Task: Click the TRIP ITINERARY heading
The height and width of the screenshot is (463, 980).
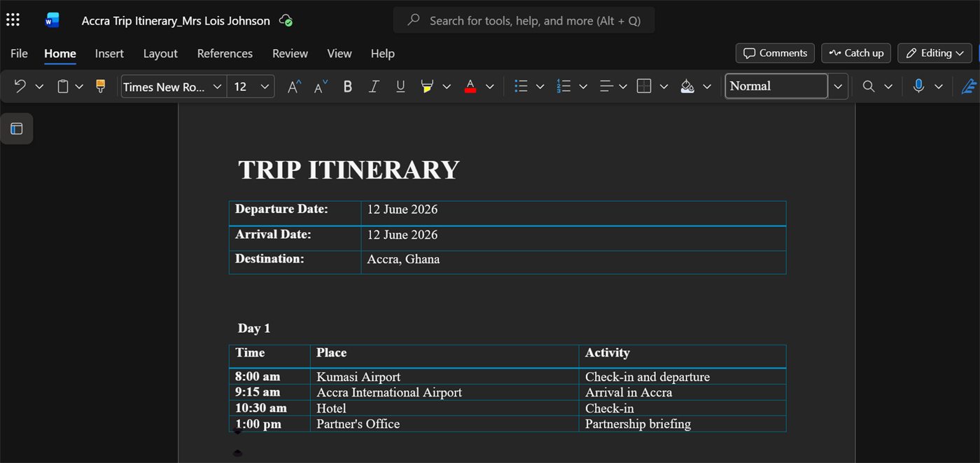Action: coord(349,170)
